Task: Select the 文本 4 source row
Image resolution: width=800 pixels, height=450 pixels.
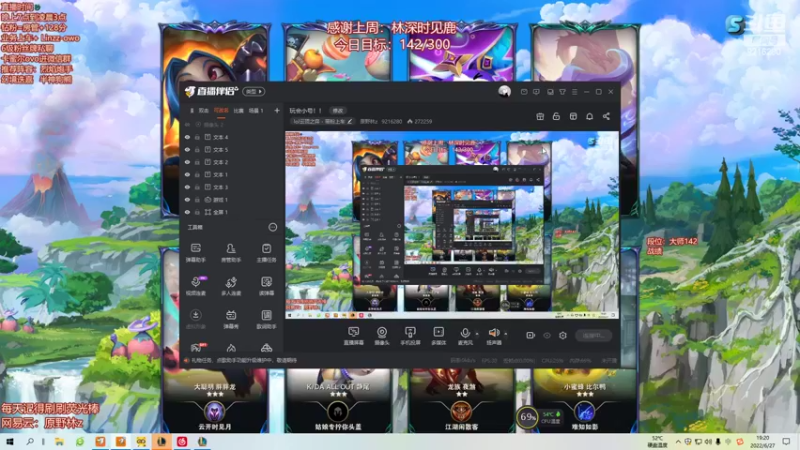Action: pos(232,137)
